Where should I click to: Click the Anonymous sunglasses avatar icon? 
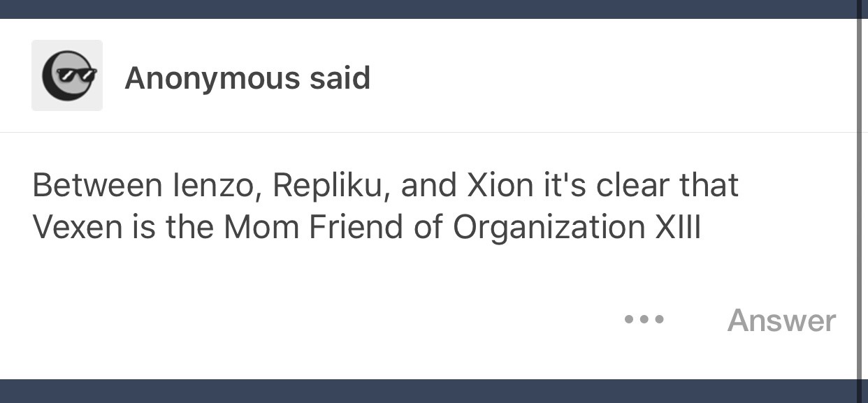click(x=67, y=75)
